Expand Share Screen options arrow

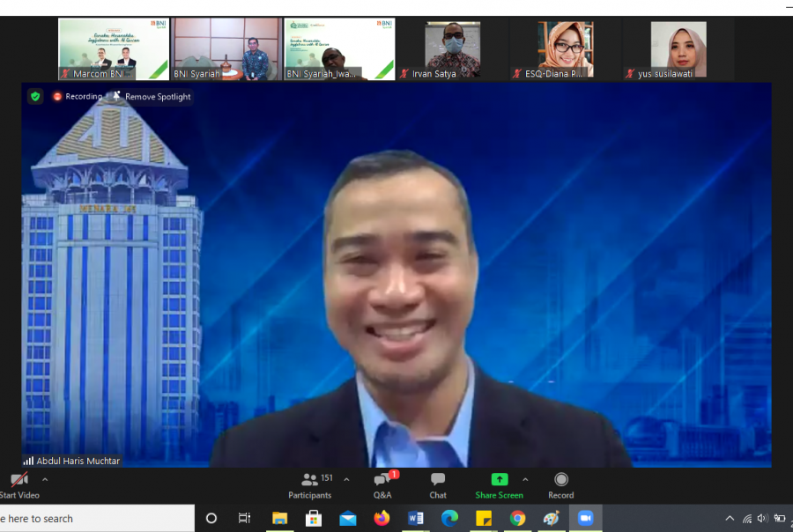click(525, 480)
